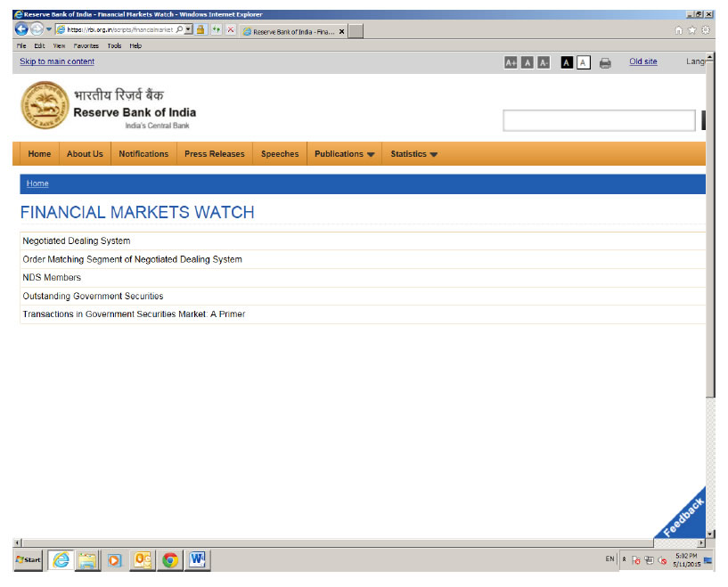Switch to black high-contrast theme

click(x=567, y=62)
